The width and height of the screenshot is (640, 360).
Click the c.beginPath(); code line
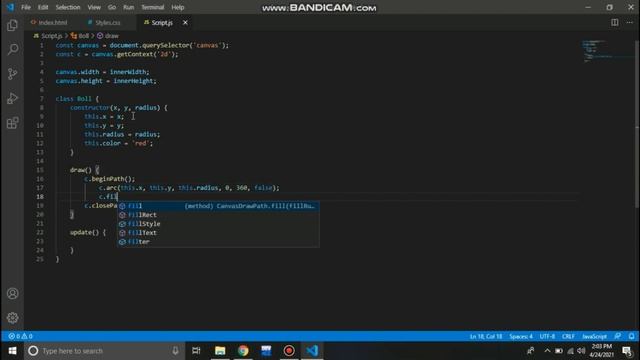pyautogui.click(x=109, y=179)
